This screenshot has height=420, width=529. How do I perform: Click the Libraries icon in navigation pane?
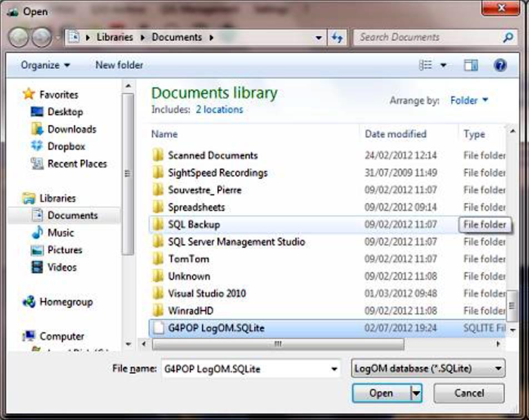coord(29,198)
